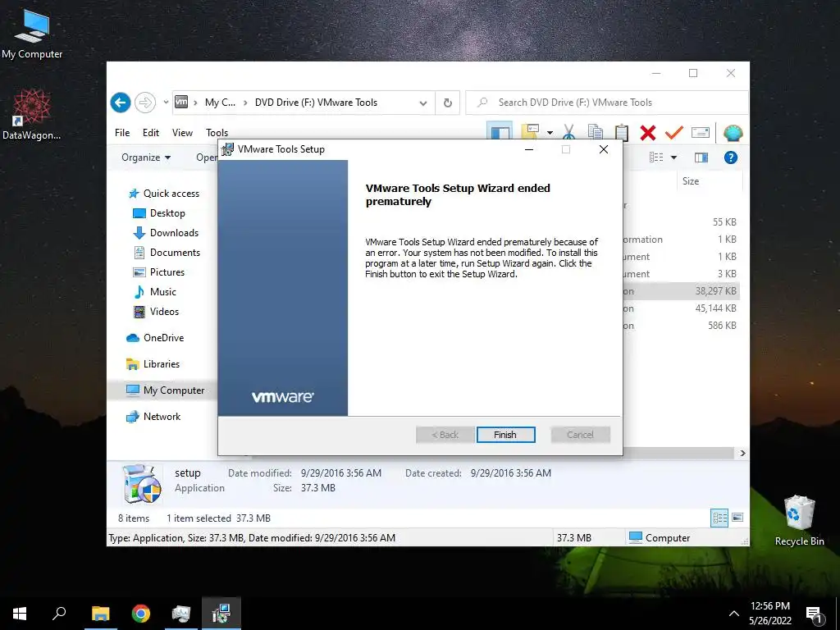
Task: Click VMware Tools installer taskbar icon
Action: click(221, 614)
